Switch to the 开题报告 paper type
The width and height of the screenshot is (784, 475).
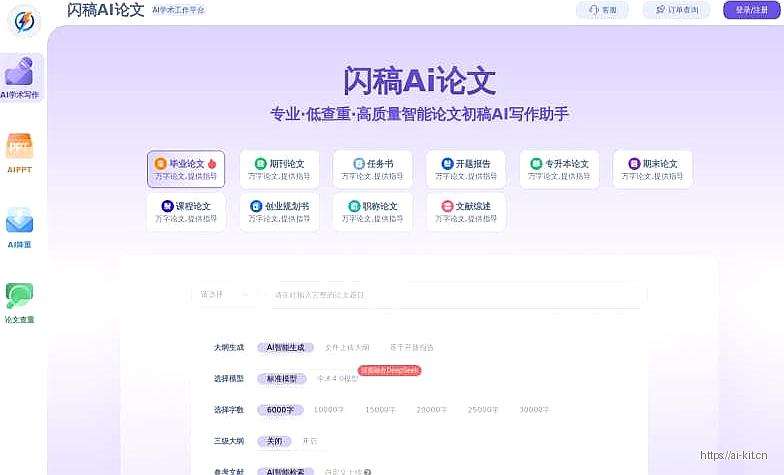click(x=465, y=170)
